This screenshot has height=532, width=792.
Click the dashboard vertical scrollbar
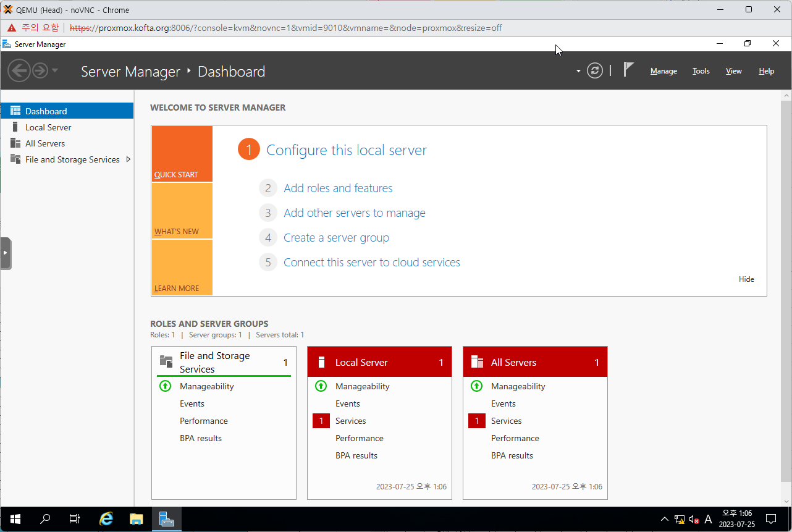coord(786,290)
